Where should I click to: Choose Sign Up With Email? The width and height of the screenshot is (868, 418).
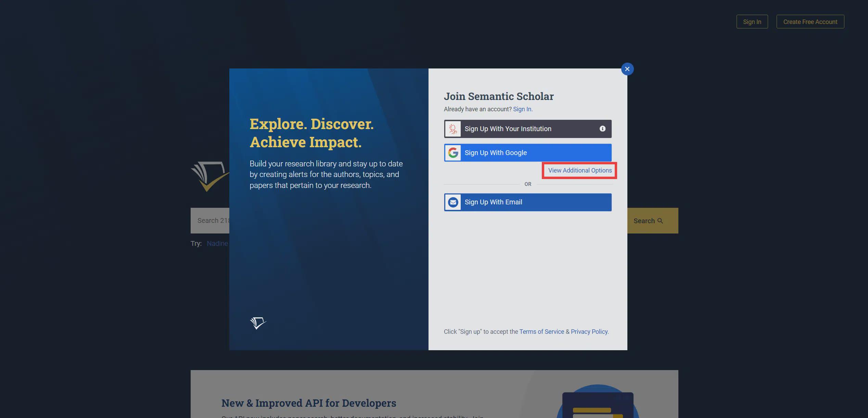pyautogui.click(x=528, y=202)
